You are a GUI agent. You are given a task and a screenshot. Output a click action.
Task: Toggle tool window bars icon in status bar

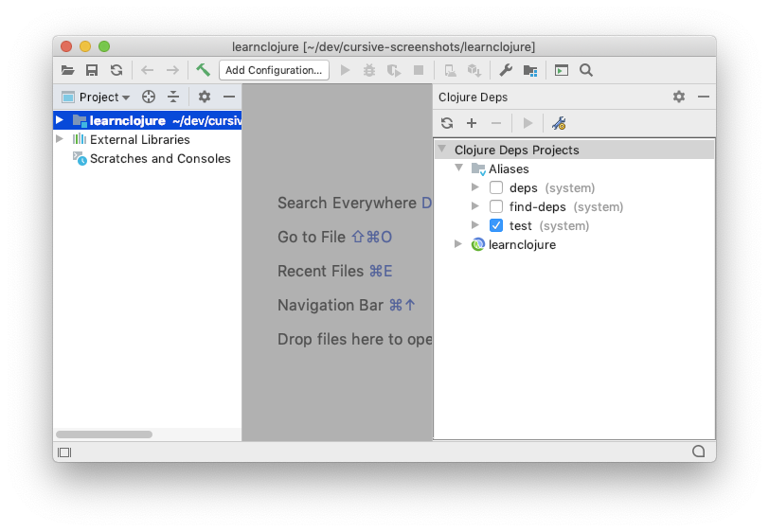point(64,452)
